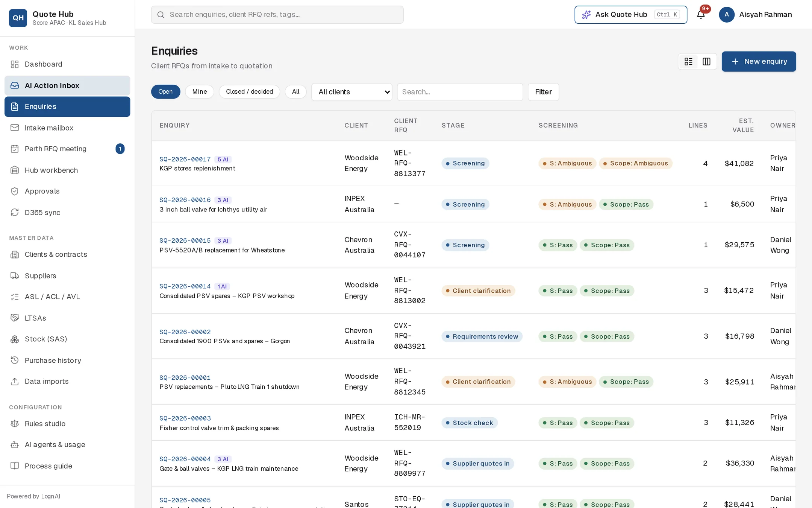812x508 pixels.
Task: Open Ask Quote Hub assistant
Action: click(630, 15)
